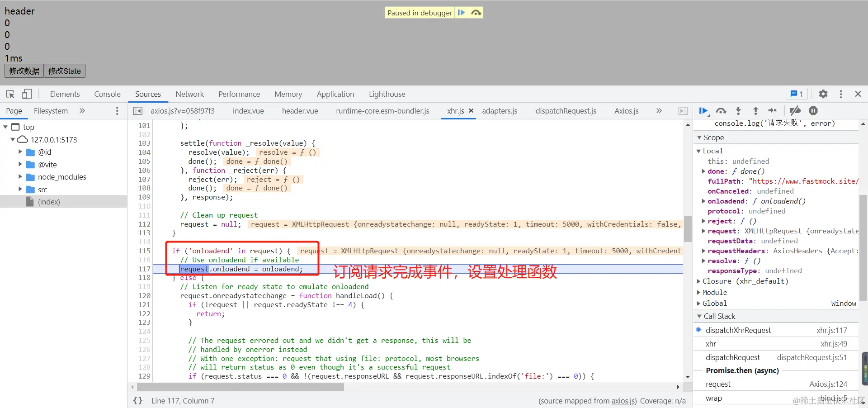Select the (index) file in tree

[63, 202]
